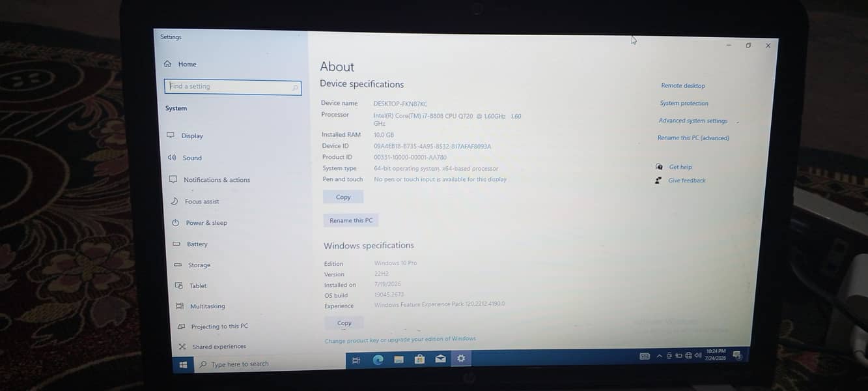Image resolution: width=868 pixels, height=391 pixels.
Task: Select the Tablet icon in sidebar
Action: (178, 285)
